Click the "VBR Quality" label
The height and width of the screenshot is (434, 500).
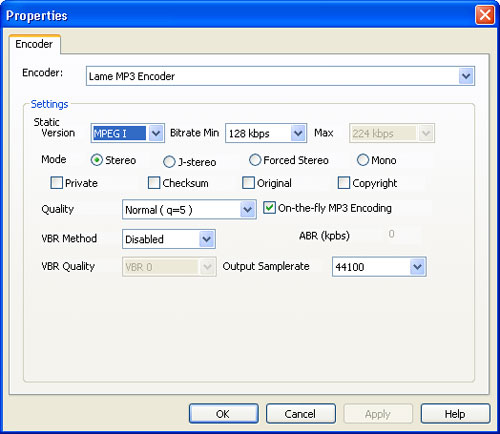click(x=68, y=266)
